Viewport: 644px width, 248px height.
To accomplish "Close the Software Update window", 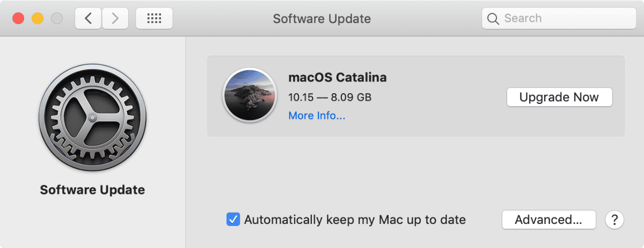I will [x=19, y=19].
